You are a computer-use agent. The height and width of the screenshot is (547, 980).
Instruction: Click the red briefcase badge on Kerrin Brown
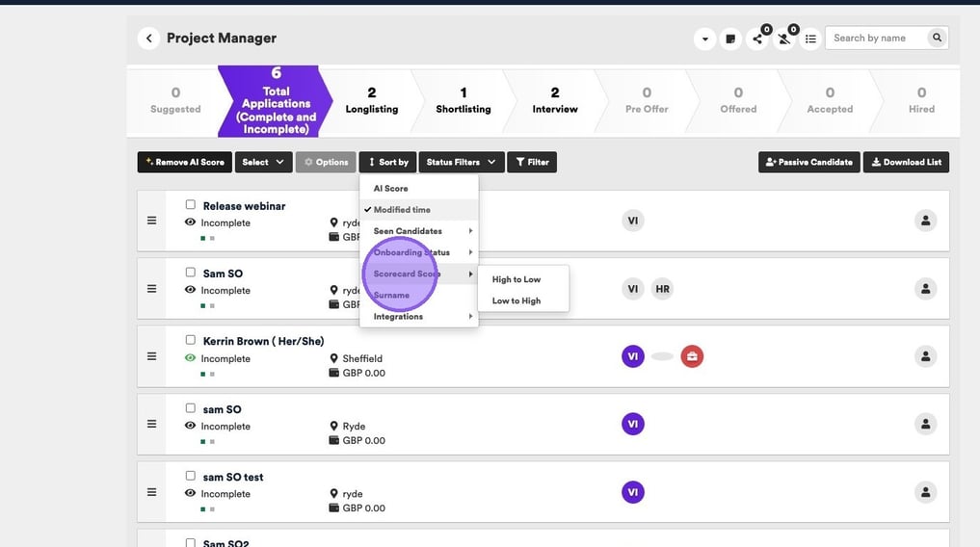tap(692, 356)
